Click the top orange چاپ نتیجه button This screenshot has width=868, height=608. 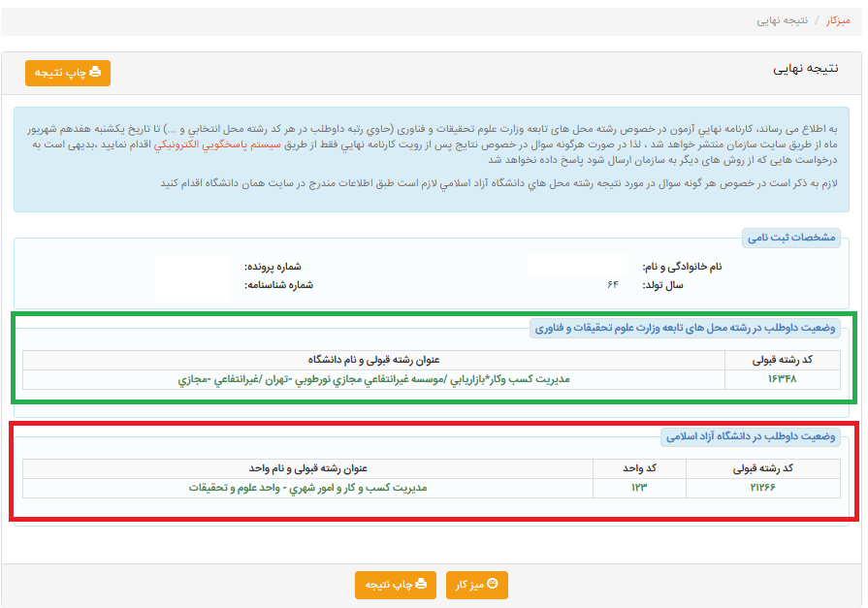point(68,73)
